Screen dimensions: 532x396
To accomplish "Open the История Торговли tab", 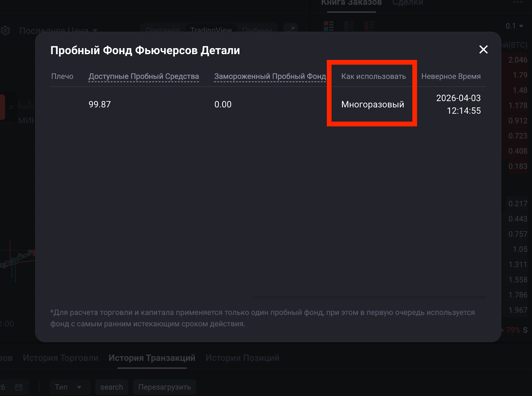I will click(x=61, y=358).
